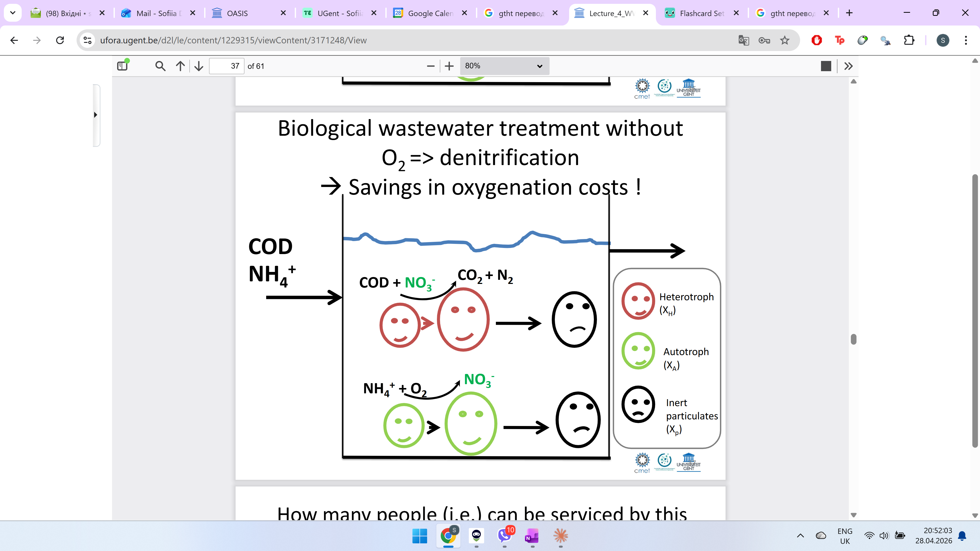This screenshot has height=551, width=980.
Task: Switch to the OASIS tab
Action: pyautogui.click(x=248, y=13)
